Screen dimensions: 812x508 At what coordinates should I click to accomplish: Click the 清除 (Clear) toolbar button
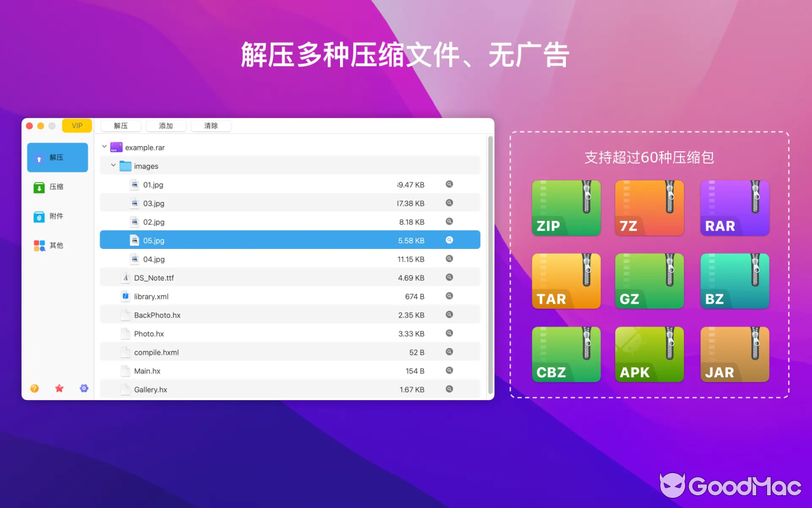tap(211, 126)
